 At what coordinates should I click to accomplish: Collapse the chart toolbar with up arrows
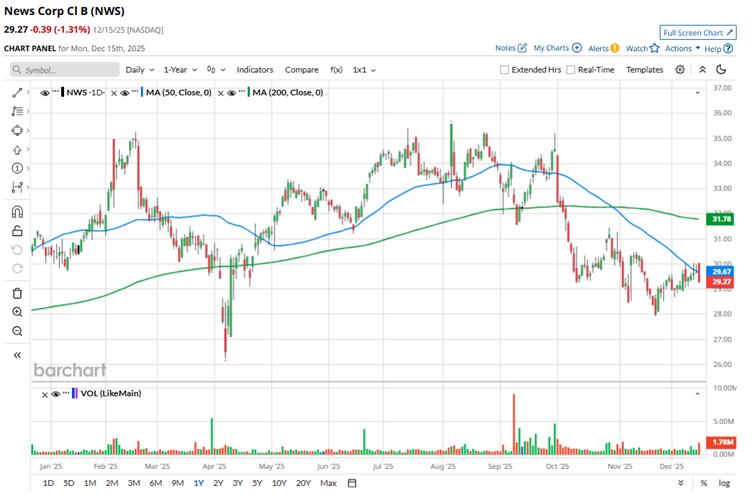703,70
